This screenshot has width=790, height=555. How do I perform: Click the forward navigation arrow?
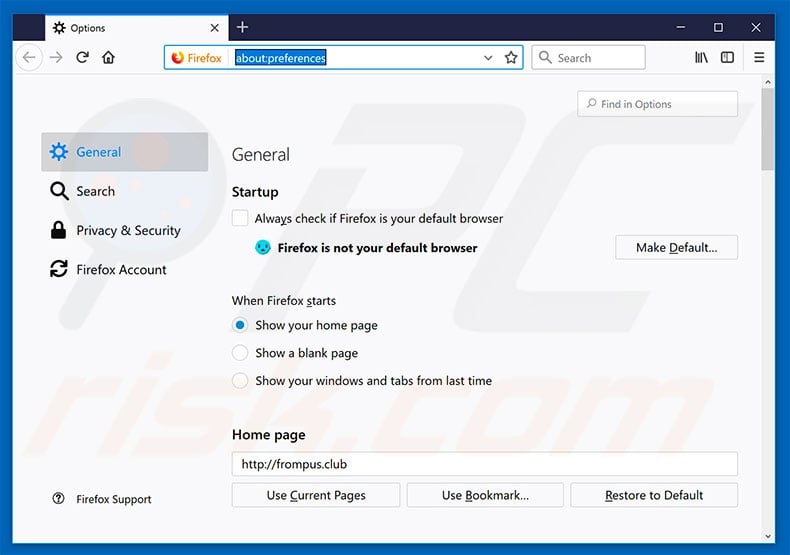[x=56, y=57]
